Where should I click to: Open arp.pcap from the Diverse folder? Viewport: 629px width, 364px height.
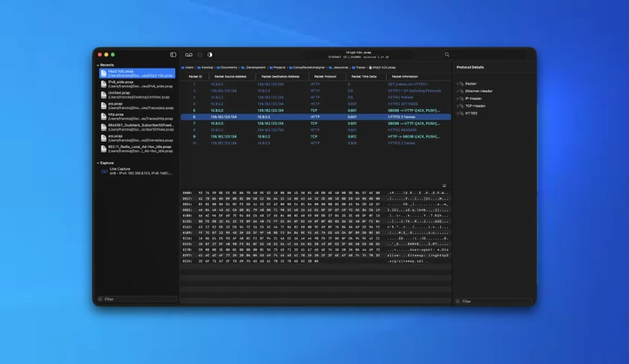(x=137, y=138)
